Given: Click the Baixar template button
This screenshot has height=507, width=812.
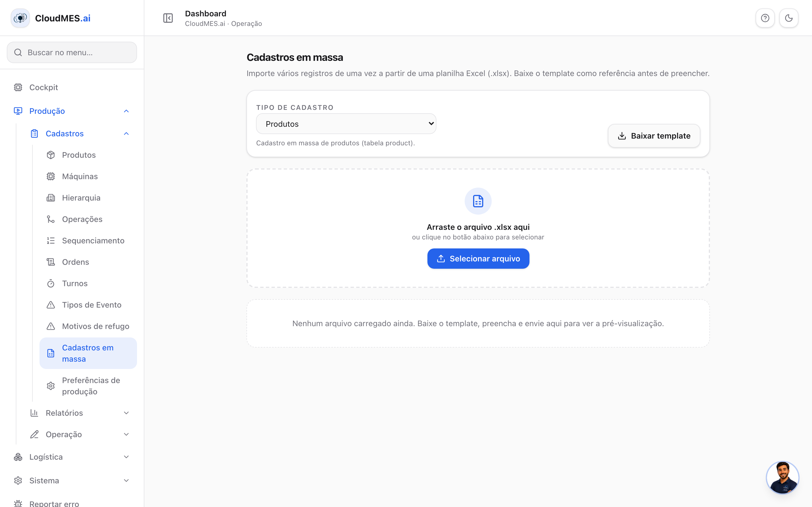Looking at the screenshot, I should (654, 136).
